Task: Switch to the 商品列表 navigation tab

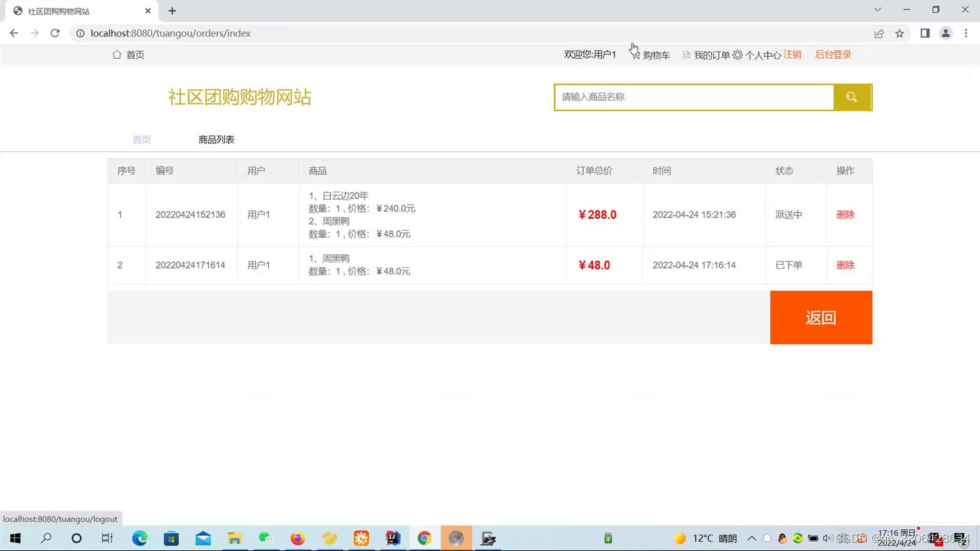Action: [216, 140]
